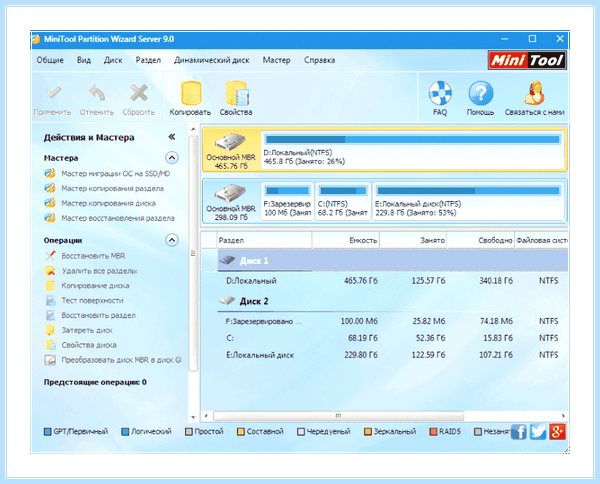The image size is (600, 484).
Task: Sort by the Занято column header
Action: point(413,240)
